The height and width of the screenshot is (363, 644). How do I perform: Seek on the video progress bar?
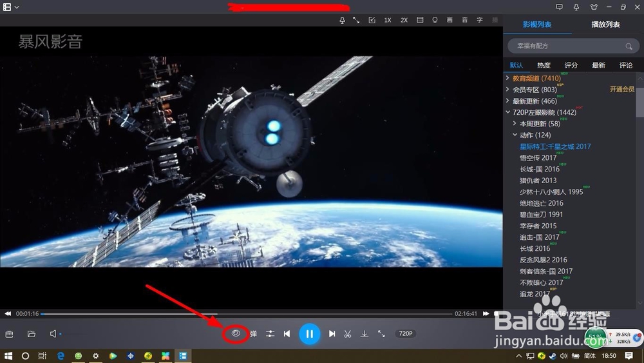247,313
